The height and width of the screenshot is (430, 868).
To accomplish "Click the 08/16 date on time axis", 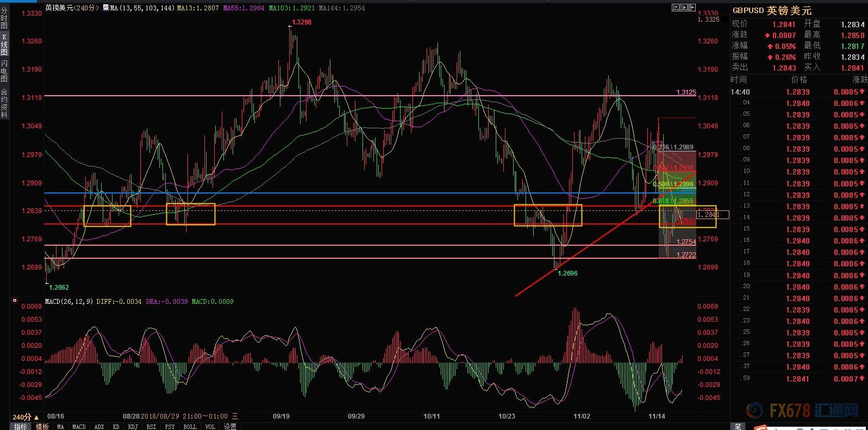I will pos(56,416).
